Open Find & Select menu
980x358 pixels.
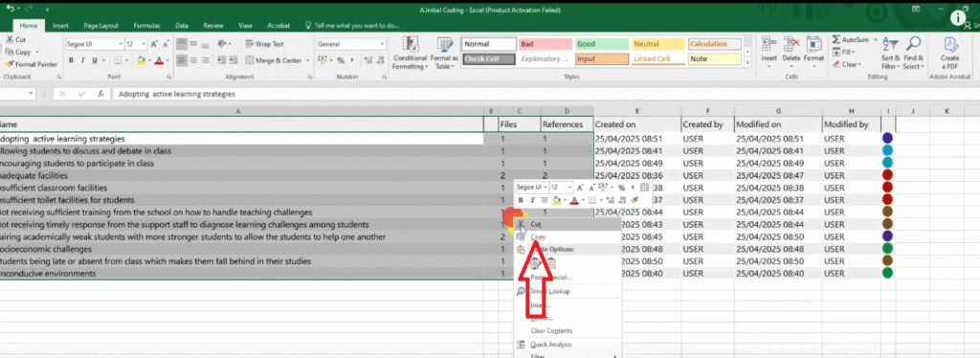(x=912, y=53)
